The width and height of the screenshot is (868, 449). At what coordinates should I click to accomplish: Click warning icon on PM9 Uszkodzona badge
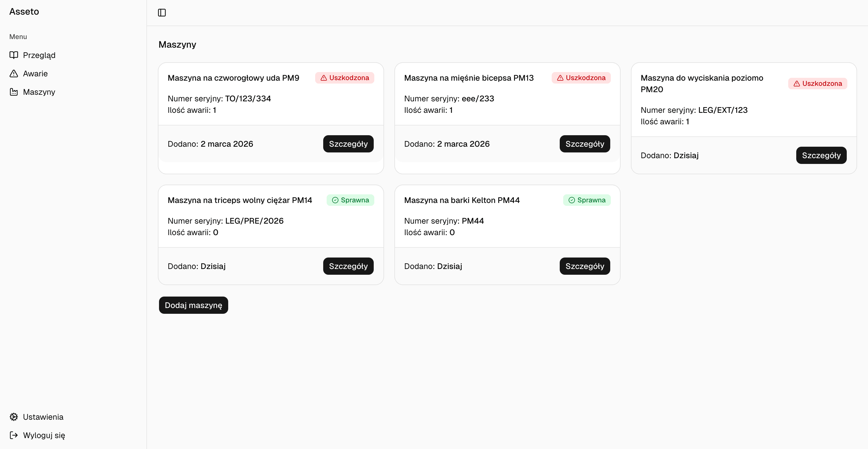pyautogui.click(x=323, y=78)
